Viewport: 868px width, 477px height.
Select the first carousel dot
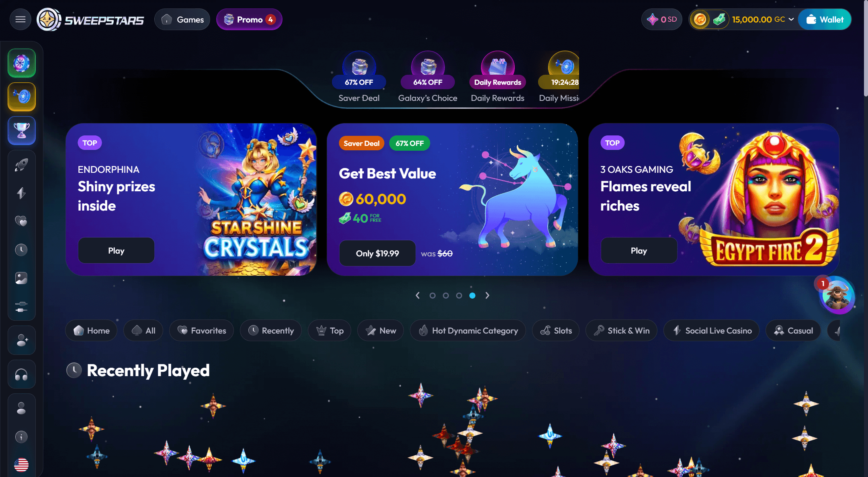tap(432, 295)
